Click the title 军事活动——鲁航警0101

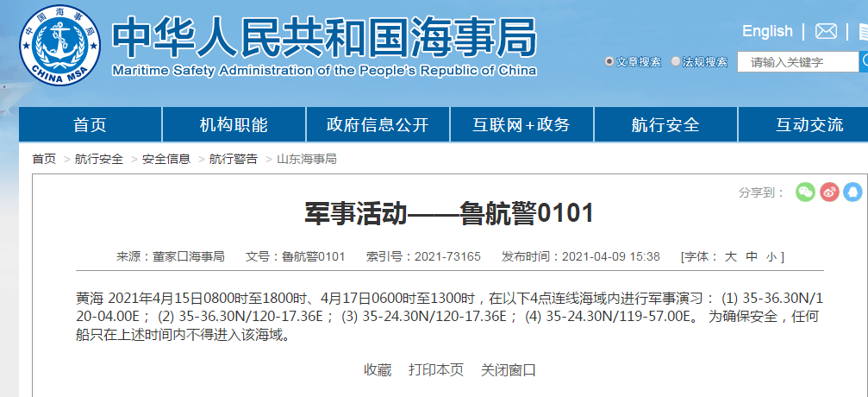pos(449,213)
